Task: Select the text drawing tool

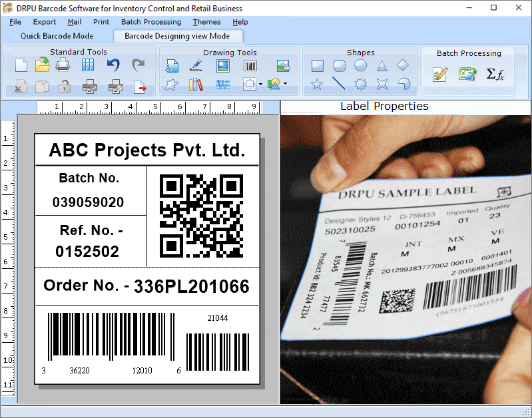Action: [x=172, y=65]
